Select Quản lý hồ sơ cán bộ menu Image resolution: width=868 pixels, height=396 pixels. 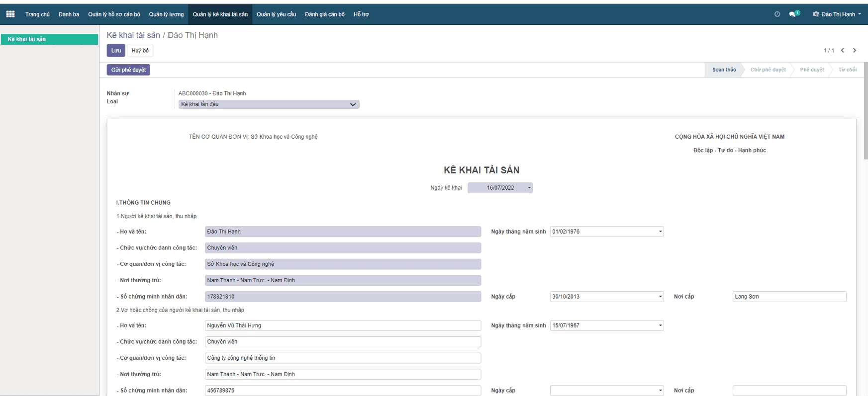[114, 14]
